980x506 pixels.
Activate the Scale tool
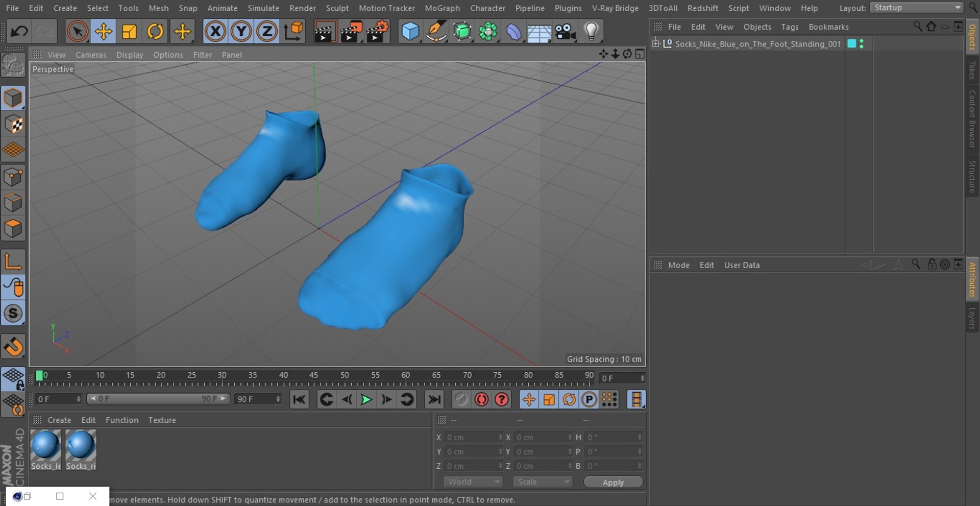click(129, 32)
